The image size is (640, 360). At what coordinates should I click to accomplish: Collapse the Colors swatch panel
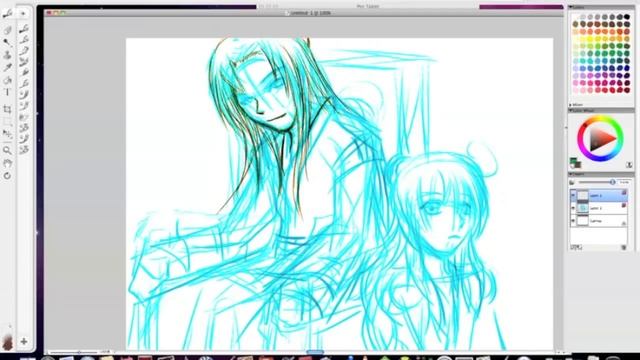[571, 7]
